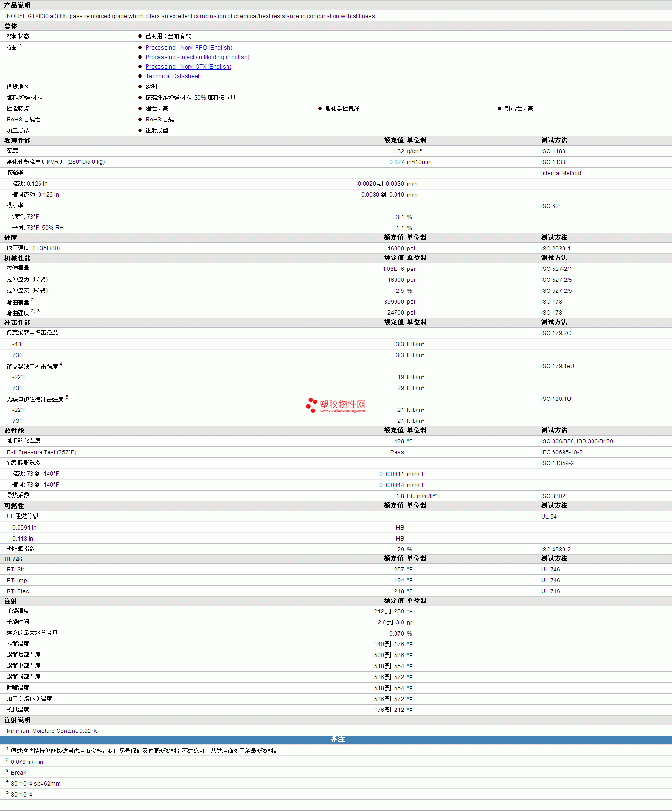Click the 欧洲 supply region value
The image size is (672, 811).
(151, 87)
